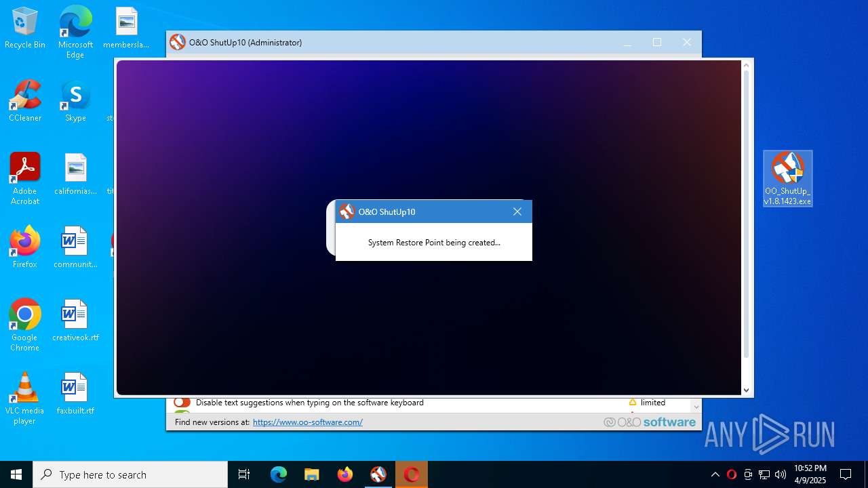Open the Recycle Bin desktop icon
The height and width of the screenshot is (488, 868).
click(25, 28)
